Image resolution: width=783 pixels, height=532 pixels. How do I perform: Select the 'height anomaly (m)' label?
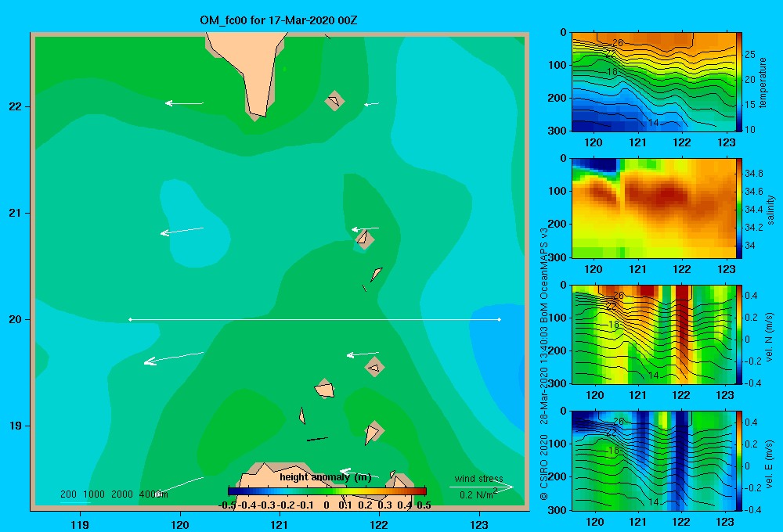point(326,477)
